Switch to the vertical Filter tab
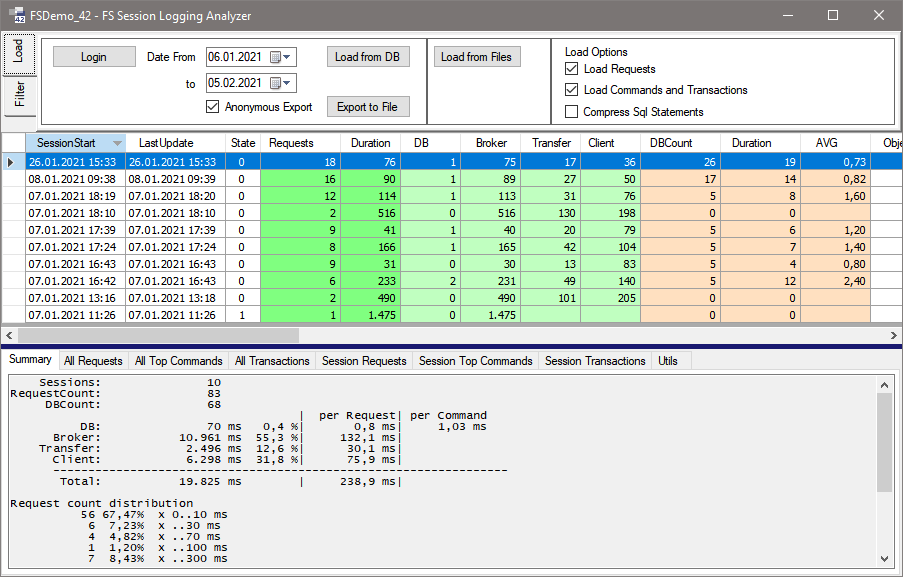 [19, 94]
